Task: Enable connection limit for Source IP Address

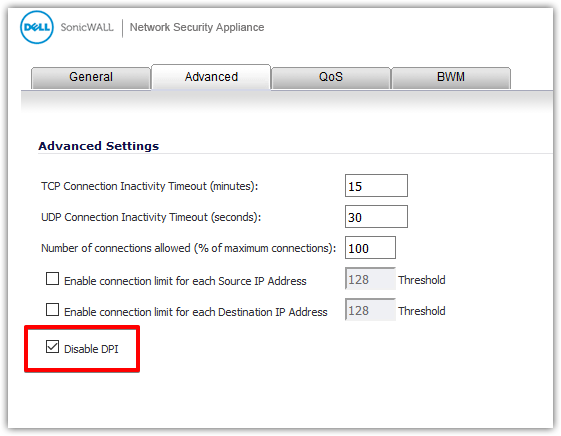Action: click(52, 278)
